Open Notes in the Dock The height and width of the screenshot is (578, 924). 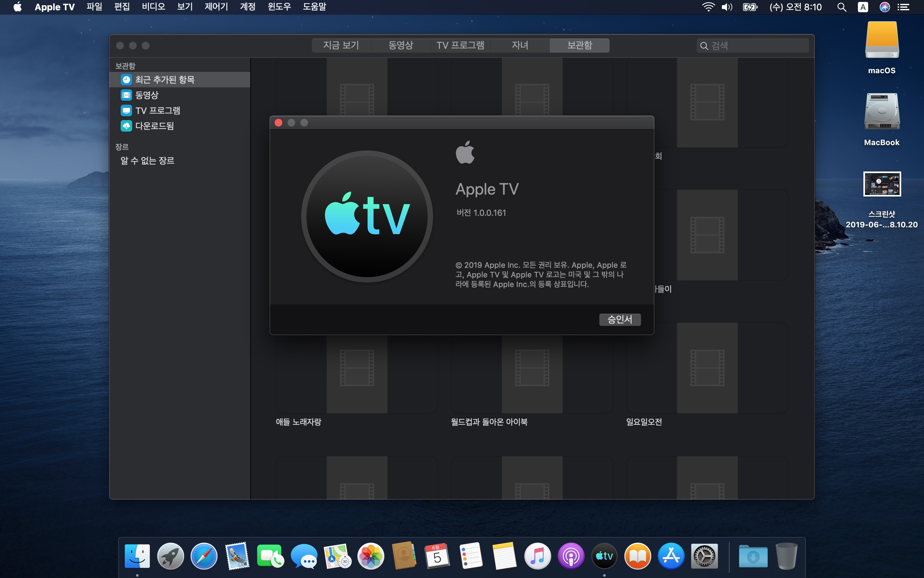click(504, 556)
